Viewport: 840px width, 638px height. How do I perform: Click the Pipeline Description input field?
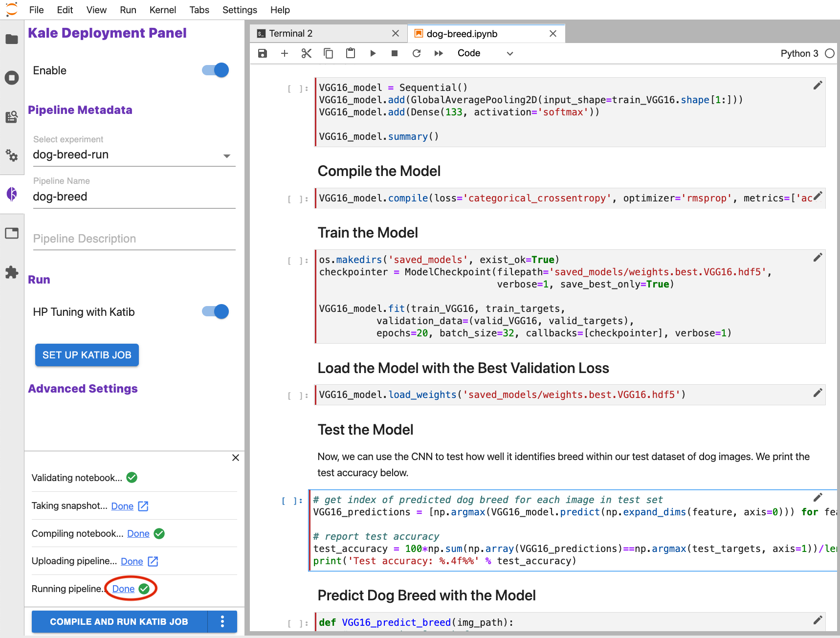pyautogui.click(x=134, y=239)
